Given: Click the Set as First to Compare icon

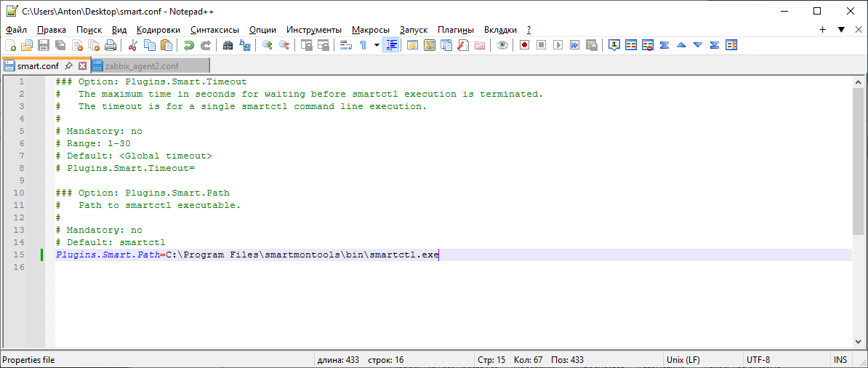Looking at the screenshot, I should click(x=614, y=45).
